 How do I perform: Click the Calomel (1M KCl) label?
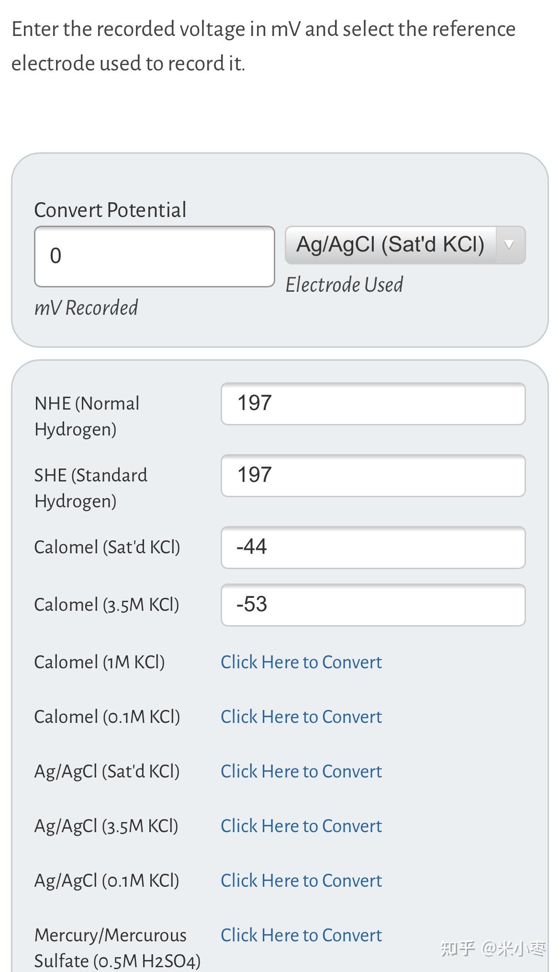pyautogui.click(x=99, y=662)
